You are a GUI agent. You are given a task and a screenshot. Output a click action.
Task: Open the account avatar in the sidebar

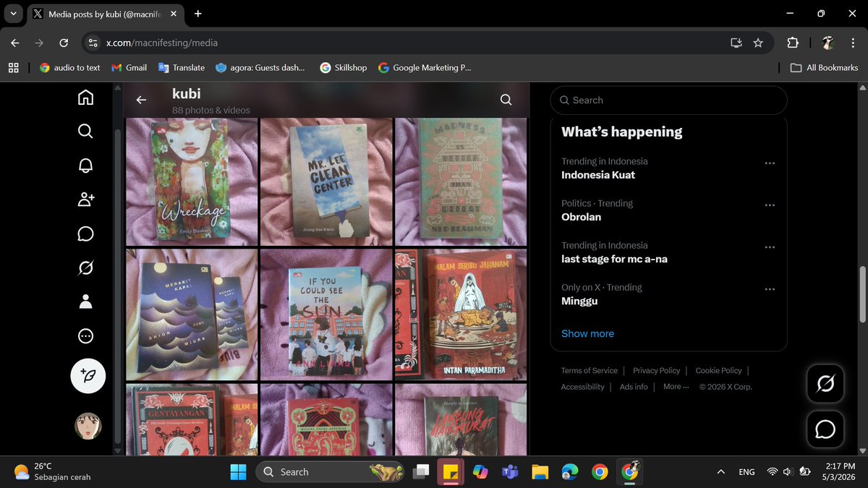point(88,426)
